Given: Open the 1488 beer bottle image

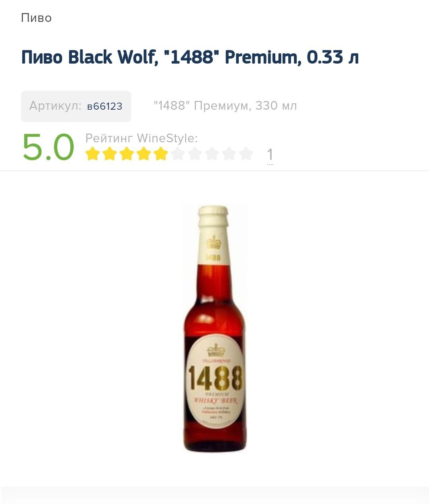Looking at the screenshot, I should [214, 328].
